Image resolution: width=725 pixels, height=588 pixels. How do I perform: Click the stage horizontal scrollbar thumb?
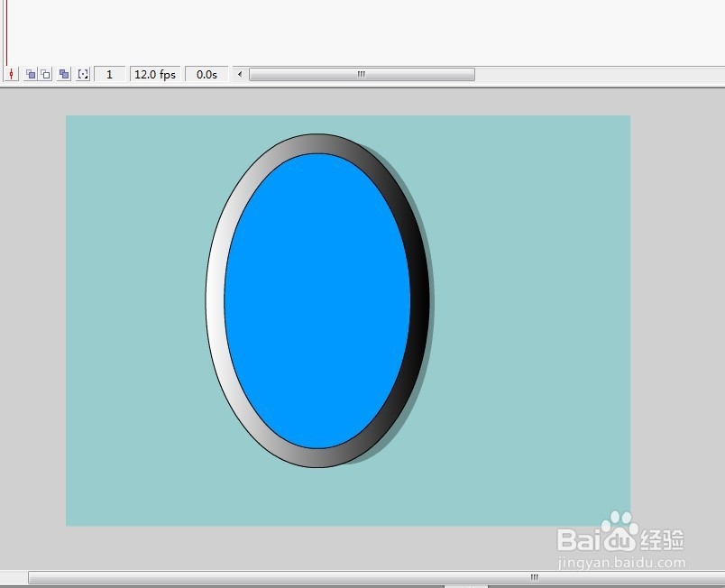pos(376,577)
